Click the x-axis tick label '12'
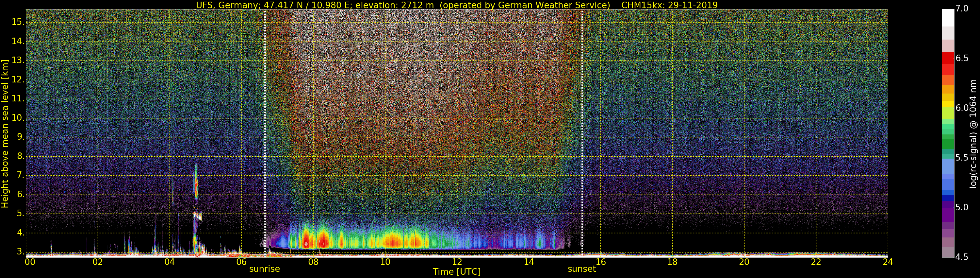This screenshot has height=278, width=980. pyautogui.click(x=457, y=262)
